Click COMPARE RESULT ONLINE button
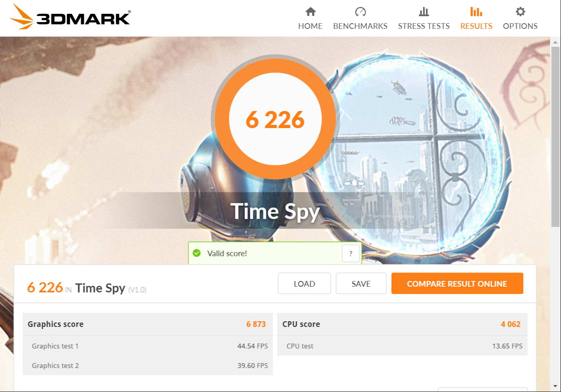 pyautogui.click(x=457, y=283)
